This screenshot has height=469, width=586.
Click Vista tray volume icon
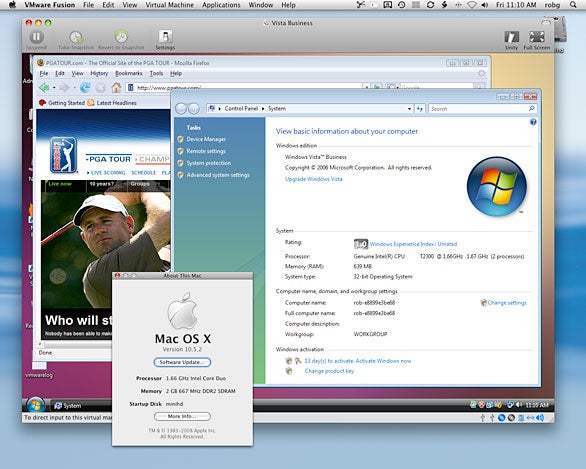(x=519, y=405)
